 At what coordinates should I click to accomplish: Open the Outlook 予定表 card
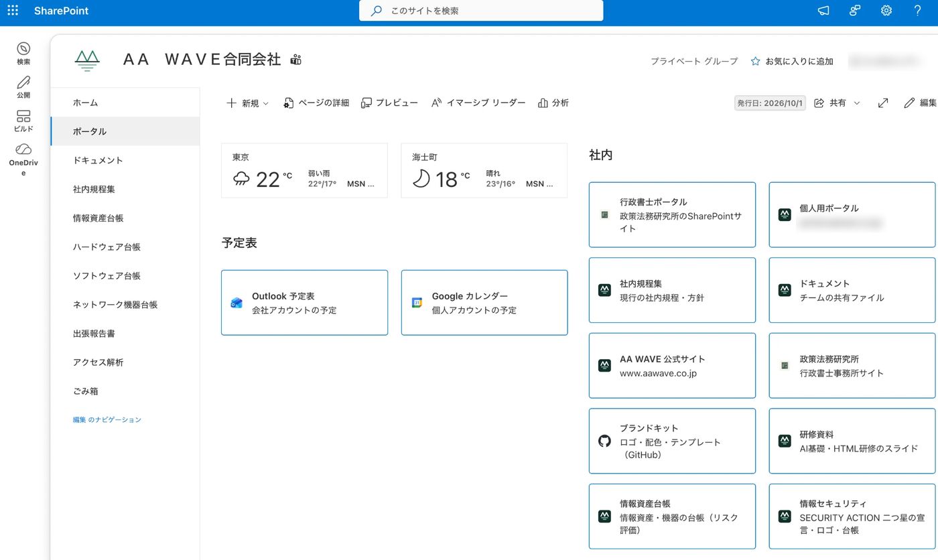pyautogui.click(x=304, y=302)
